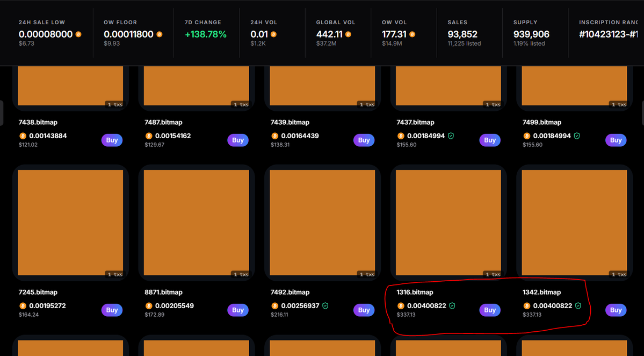Viewport: 644px width, 356px height.
Task: Click the 1 txs badge on 1342.bitmap
Action: [619, 274]
